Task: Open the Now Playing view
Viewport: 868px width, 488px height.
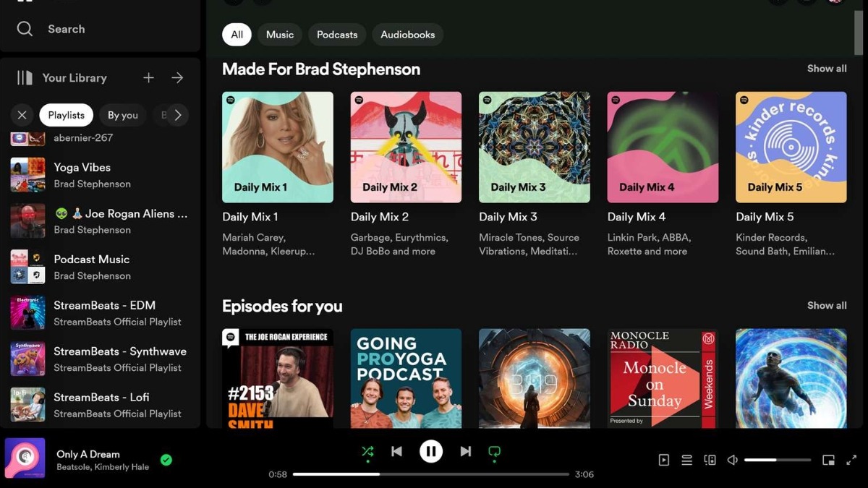Action: [664, 460]
